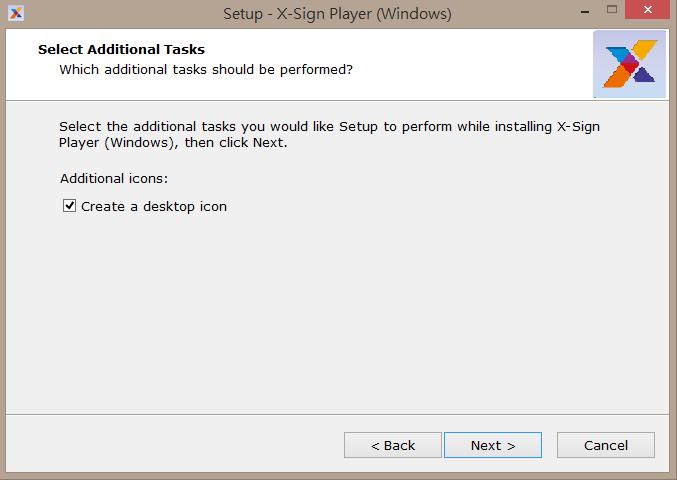This screenshot has height=480, width=677.
Task: Minimize the Setup window
Action: tap(585, 12)
